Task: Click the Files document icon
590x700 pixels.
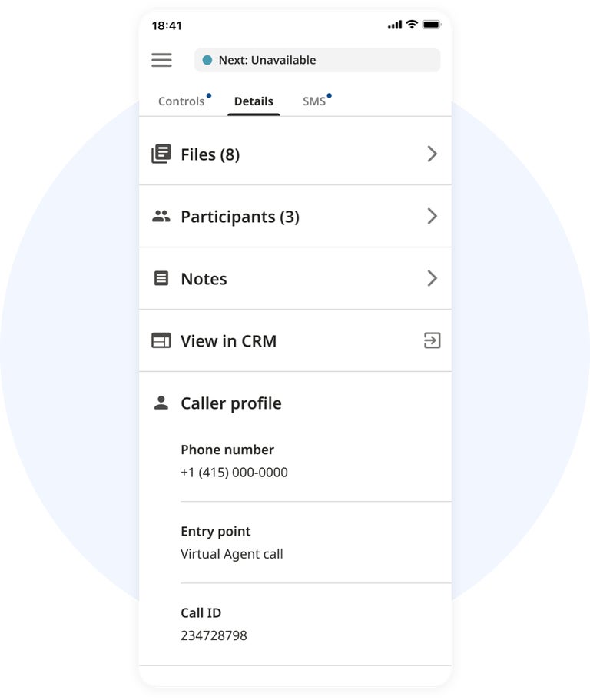Action: click(161, 154)
